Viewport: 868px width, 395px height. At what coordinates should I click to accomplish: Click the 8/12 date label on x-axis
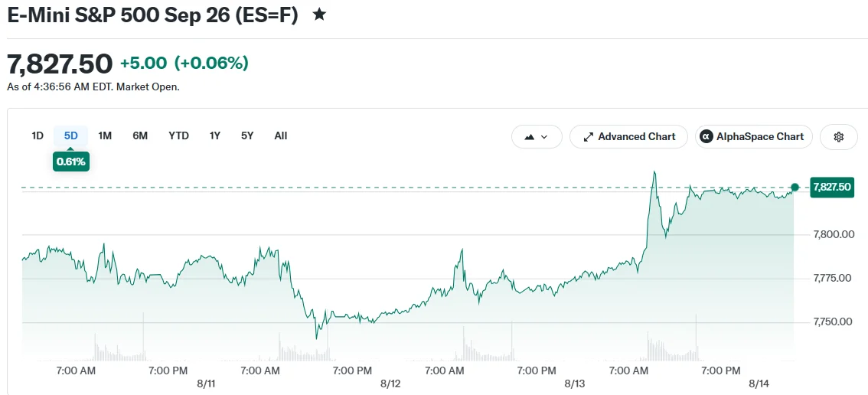point(390,384)
